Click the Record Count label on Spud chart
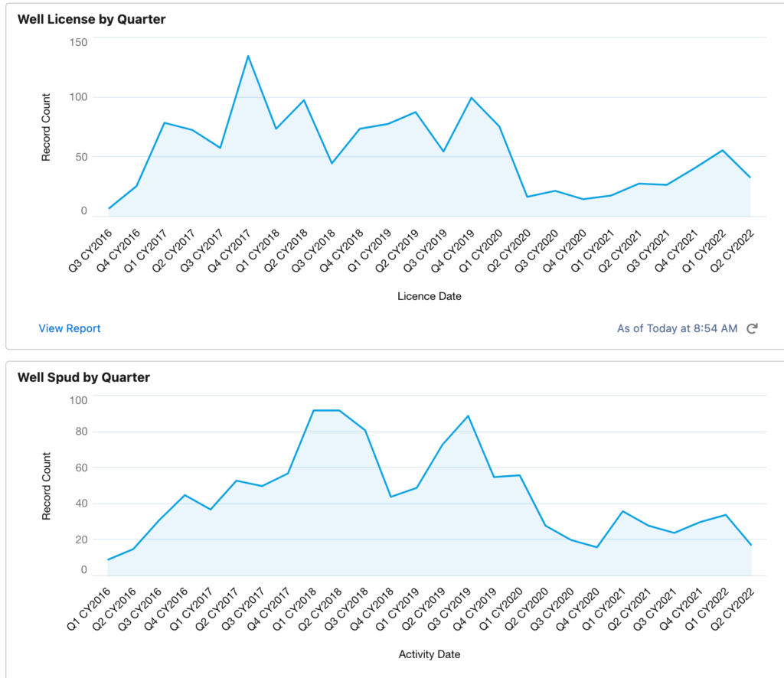This screenshot has height=678, width=784. click(47, 487)
